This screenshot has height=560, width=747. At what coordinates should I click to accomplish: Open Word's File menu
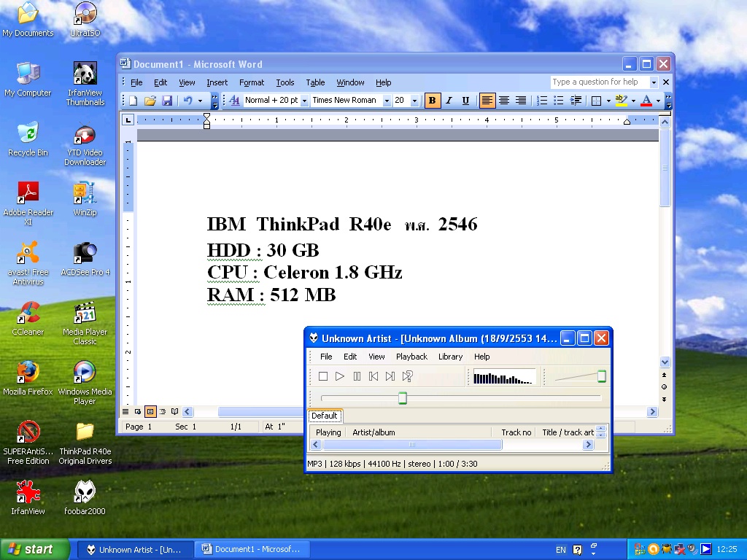coord(136,82)
